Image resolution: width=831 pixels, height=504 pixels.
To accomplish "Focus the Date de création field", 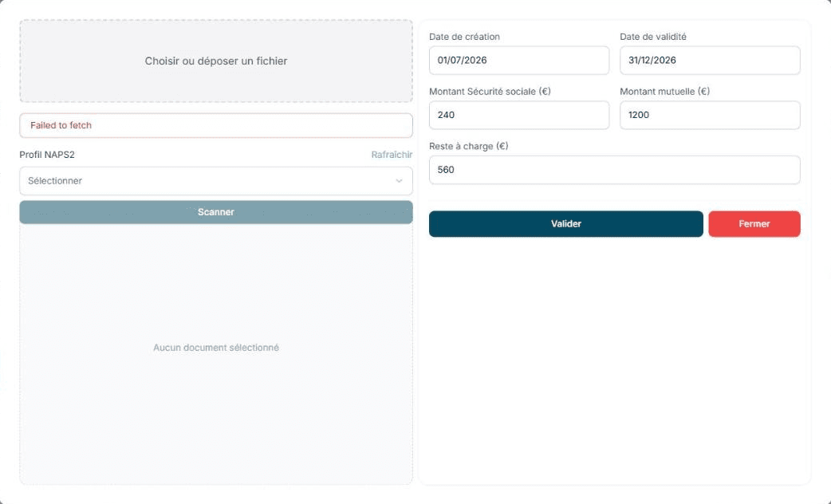I will coord(519,61).
